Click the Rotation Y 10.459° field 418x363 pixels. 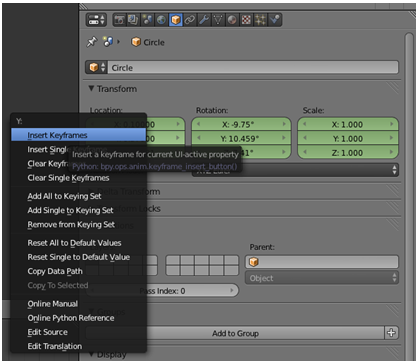click(x=241, y=138)
